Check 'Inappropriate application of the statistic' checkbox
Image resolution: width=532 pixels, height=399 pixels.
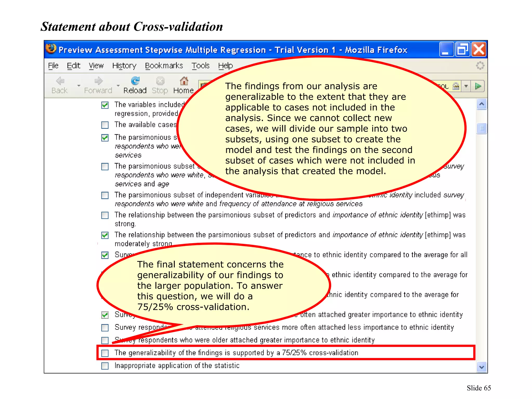coord(105,366)
